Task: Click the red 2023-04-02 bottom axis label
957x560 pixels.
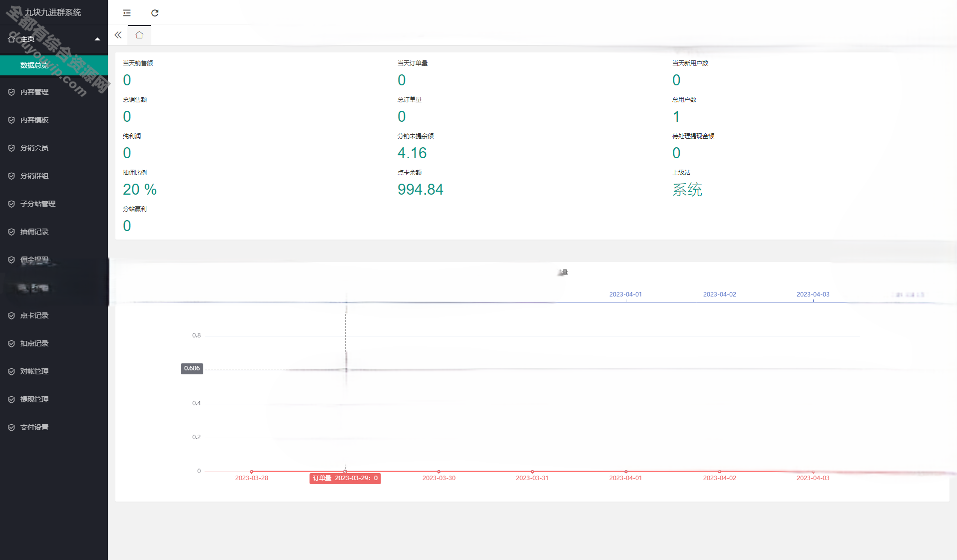Action: point(720,478)
